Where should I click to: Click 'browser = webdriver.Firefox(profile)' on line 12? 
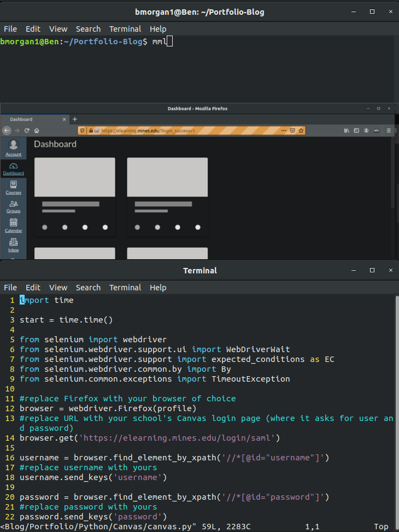click(x=108, y=408)
